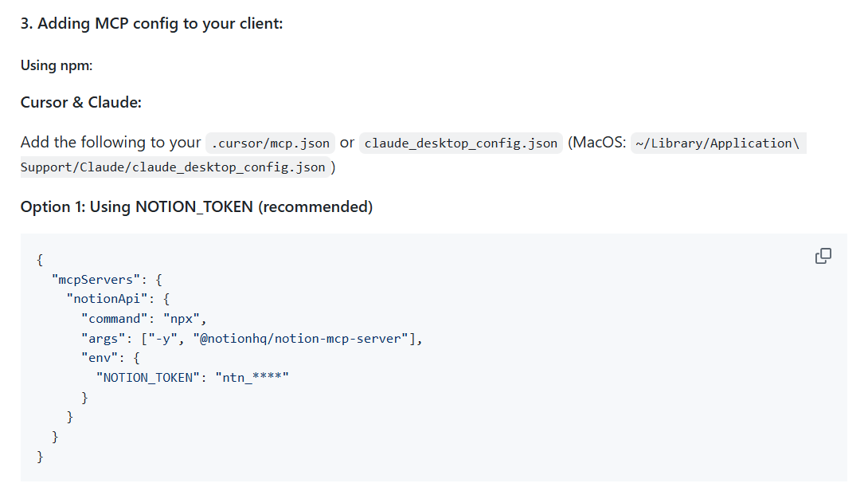Select the '~/Library/Application\' path code
Image resolution: width=868 pixels, height=495 pixels.
[x=718, y=143]
